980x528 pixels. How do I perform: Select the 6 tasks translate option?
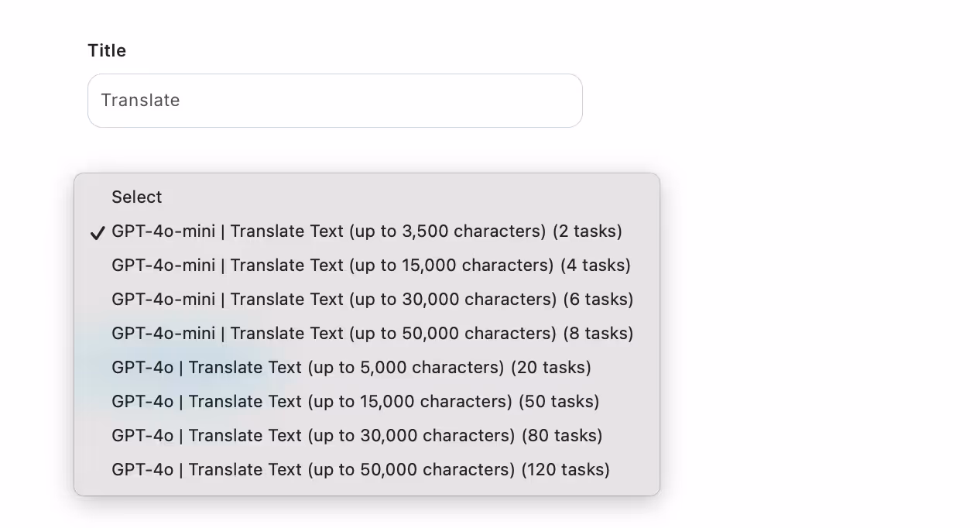(x=367, y=300)
